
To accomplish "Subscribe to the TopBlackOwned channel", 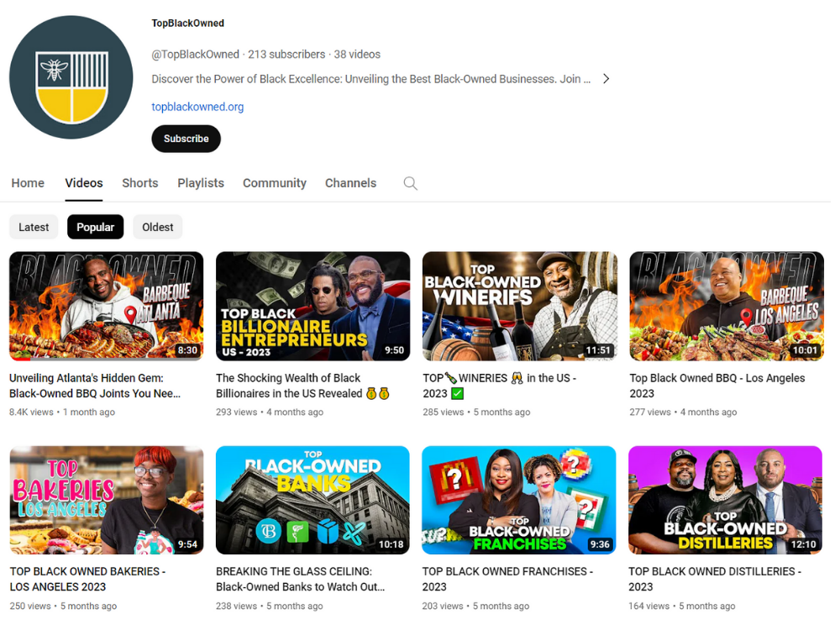I will click(186, 139).
